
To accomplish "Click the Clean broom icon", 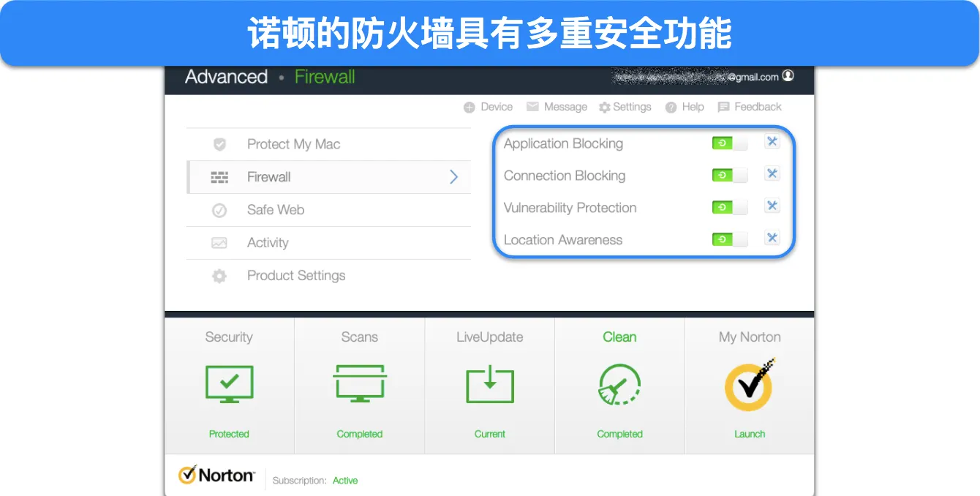I will tap(619, 385).
